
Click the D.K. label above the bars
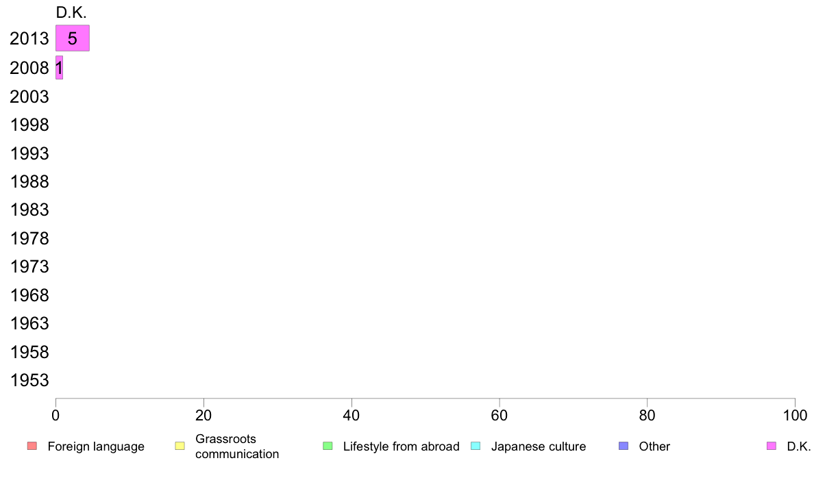(x=71, y=12)
